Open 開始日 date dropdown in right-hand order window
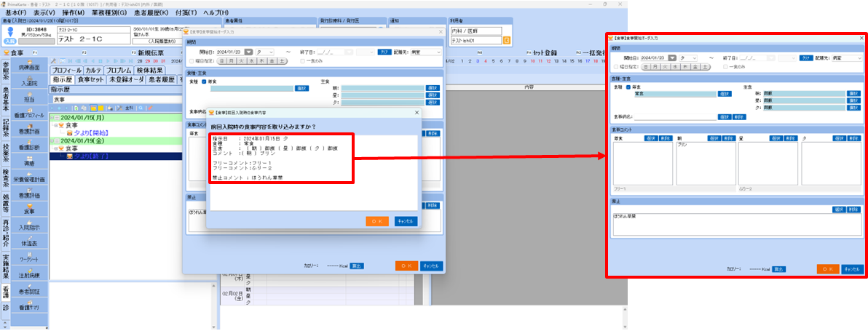 [x=672, y=57]
